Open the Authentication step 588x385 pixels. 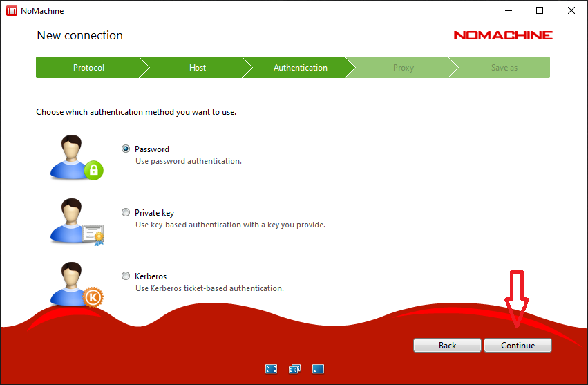click(301, 68)
